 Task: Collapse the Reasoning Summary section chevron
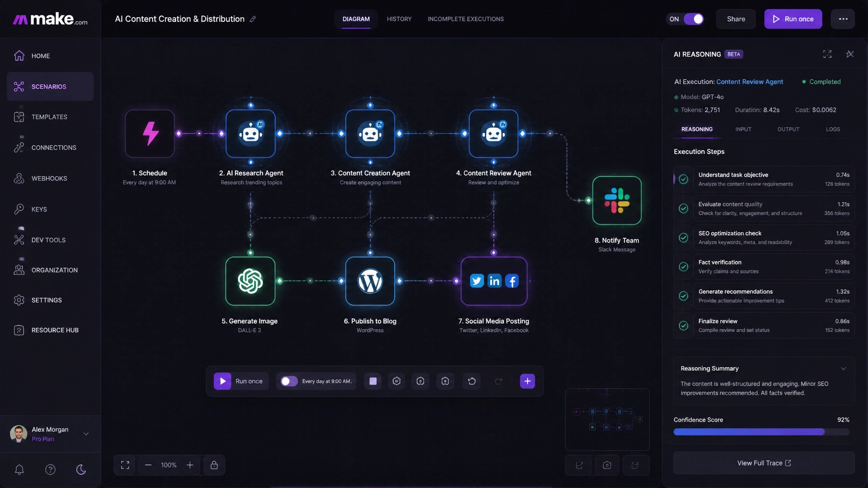coord(843,368)
